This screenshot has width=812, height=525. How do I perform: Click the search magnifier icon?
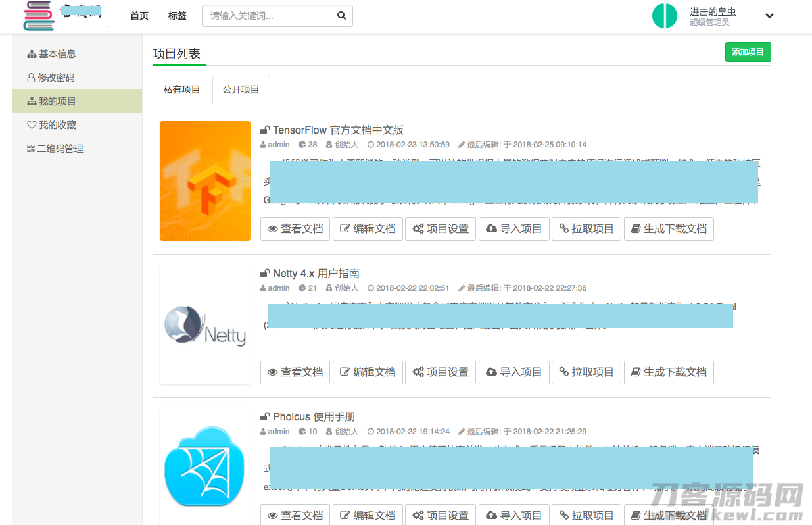point(341,15)
